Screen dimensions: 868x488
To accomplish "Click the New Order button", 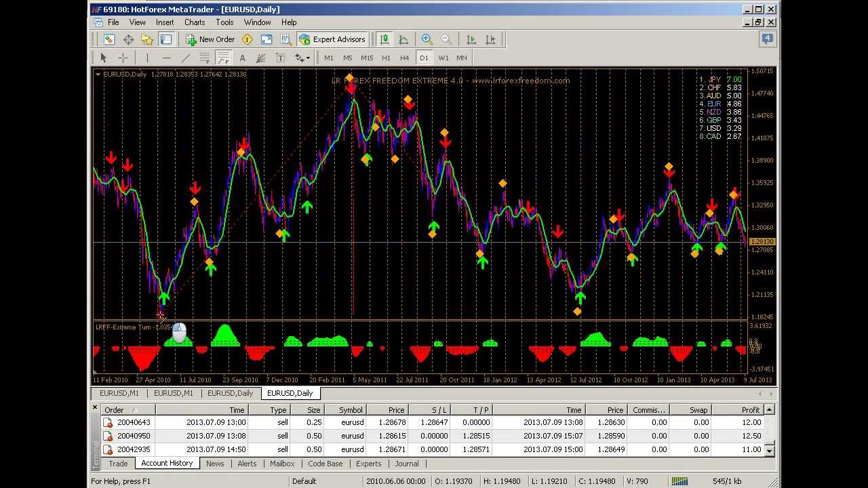I will 210,39.
